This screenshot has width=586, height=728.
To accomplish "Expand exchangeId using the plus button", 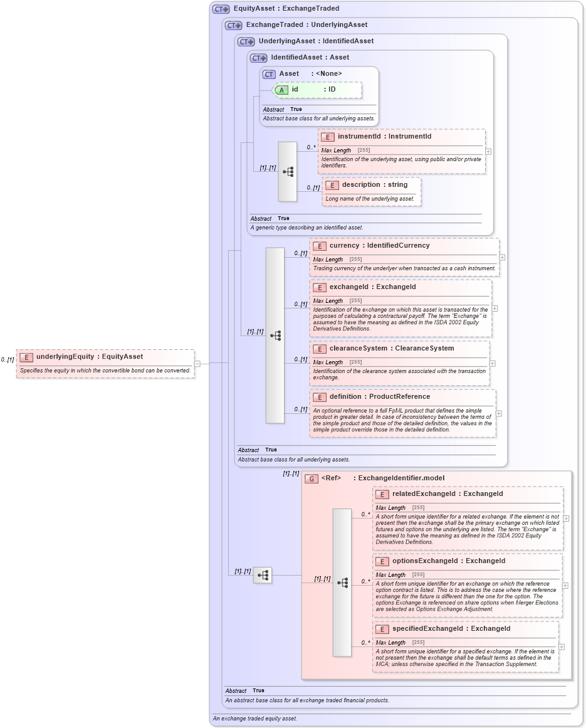I will [494, 309].
